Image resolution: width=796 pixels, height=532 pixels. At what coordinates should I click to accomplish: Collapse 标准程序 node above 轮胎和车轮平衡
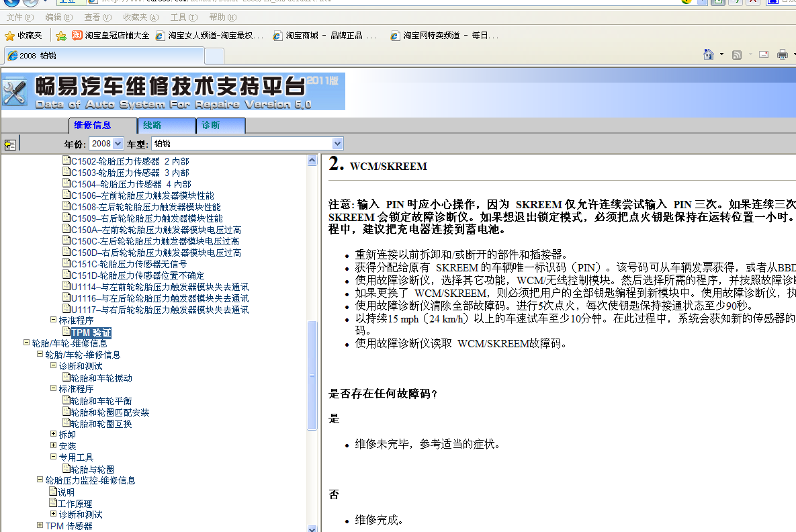click(53, 388)
